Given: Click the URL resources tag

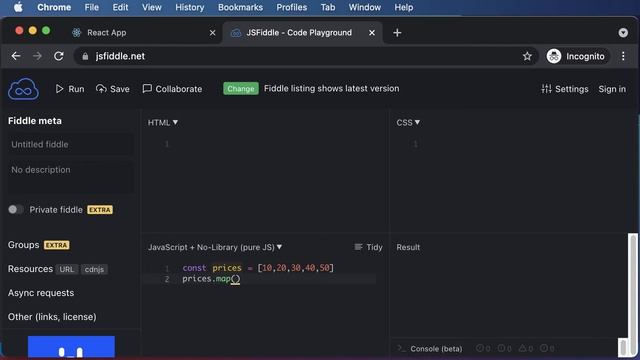Looking at the screenshot, I should click(x=67, y=269).
